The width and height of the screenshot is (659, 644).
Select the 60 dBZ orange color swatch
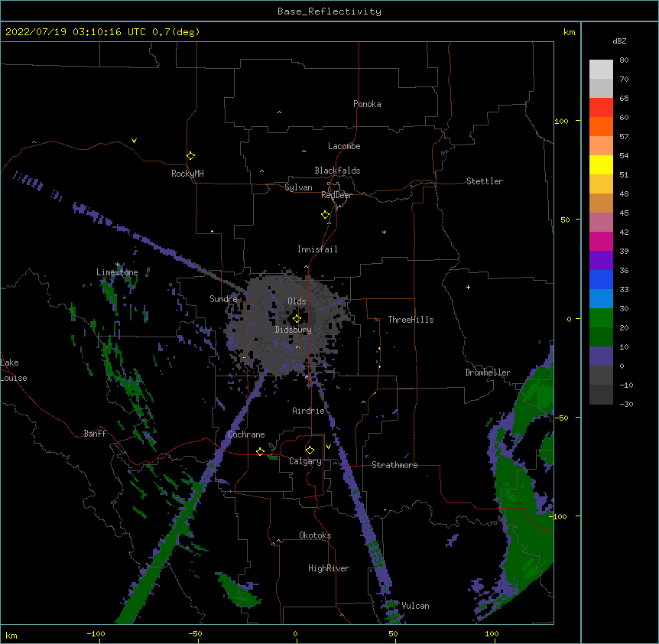coord(601,126)
